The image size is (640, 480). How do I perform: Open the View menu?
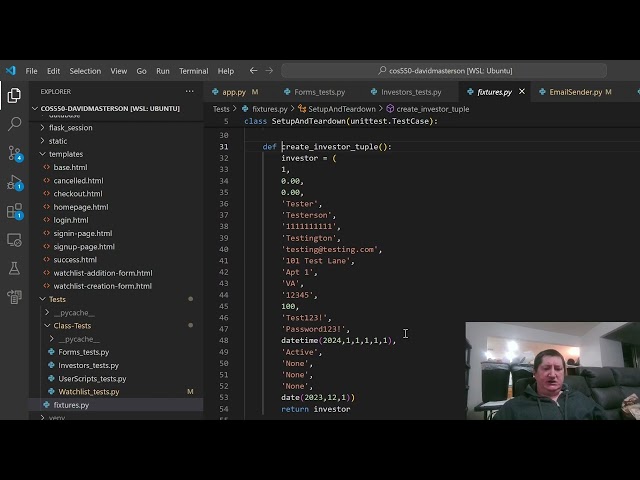[x=118, y=71]
